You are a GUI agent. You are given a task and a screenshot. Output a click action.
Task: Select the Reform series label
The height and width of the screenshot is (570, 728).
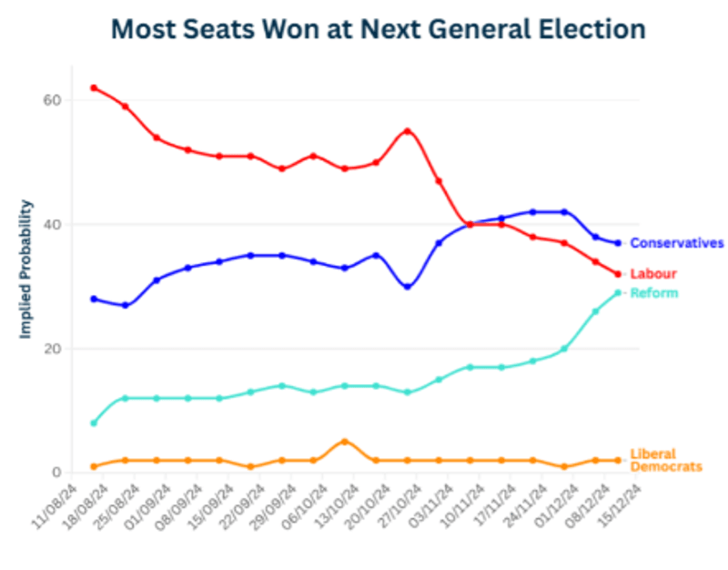(653, 293)
